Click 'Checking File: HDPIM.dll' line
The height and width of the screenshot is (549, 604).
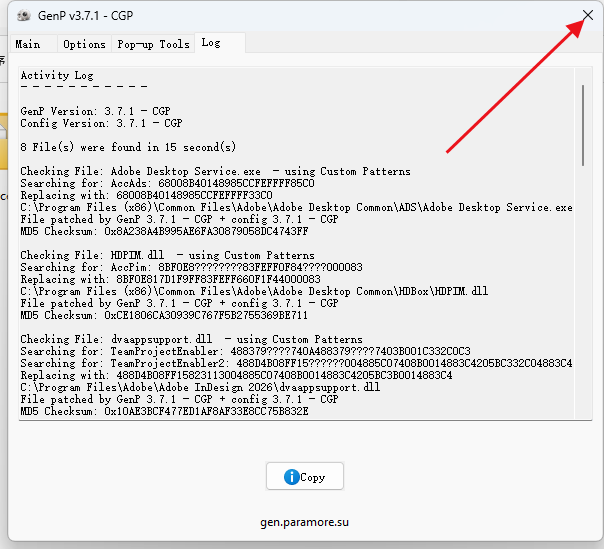168,255
